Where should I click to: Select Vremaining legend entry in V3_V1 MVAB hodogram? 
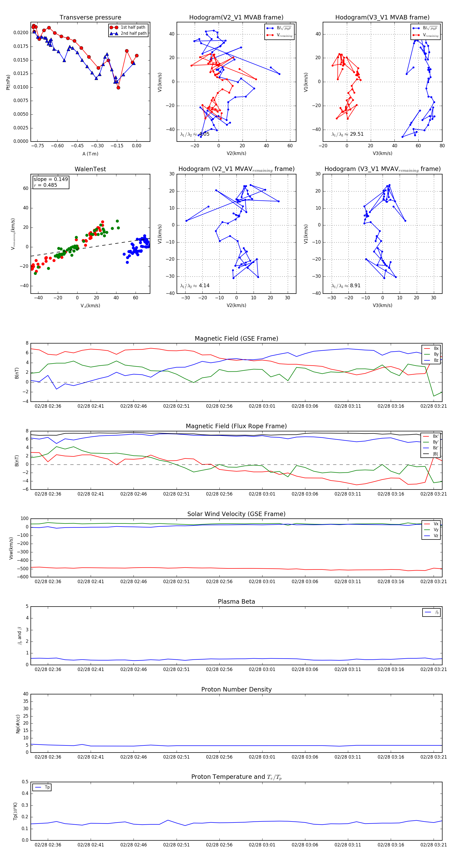click(x=425, y=35)
